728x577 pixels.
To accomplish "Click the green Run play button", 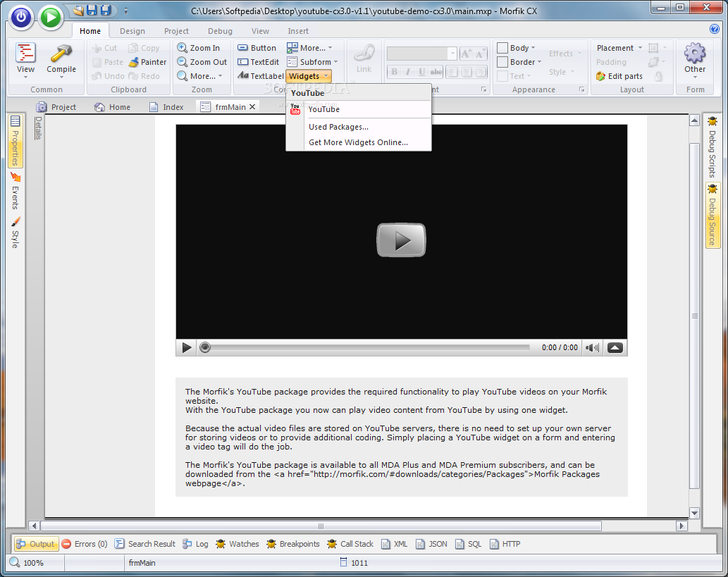I will point(50,18).
